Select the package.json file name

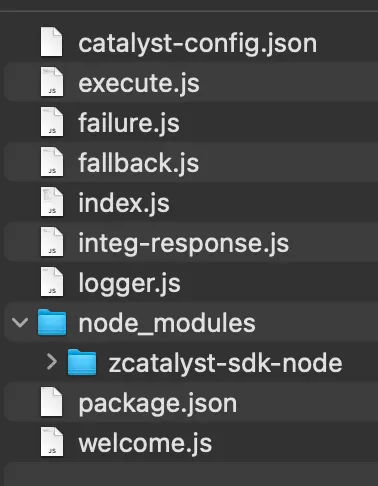click(158, 404)
